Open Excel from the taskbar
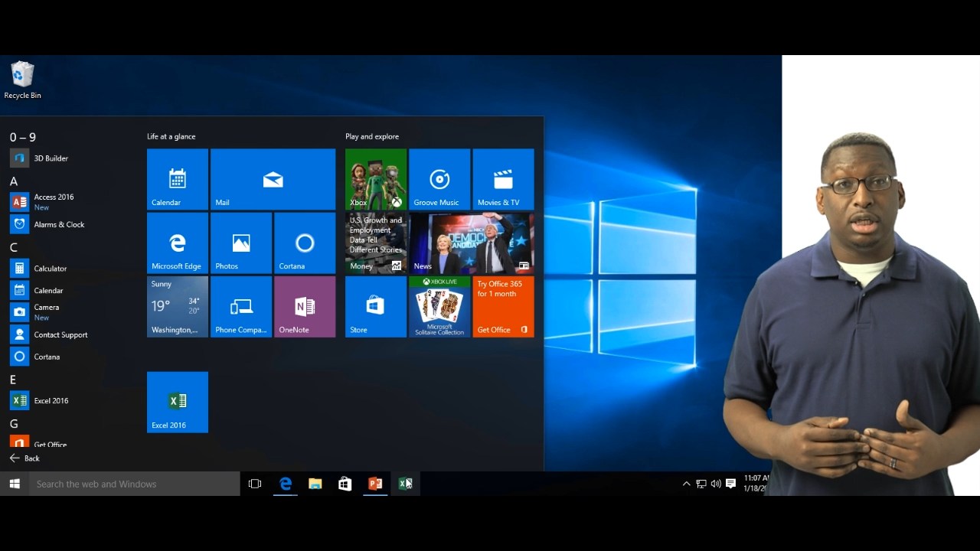980x551 pixels. click(405, 484)
